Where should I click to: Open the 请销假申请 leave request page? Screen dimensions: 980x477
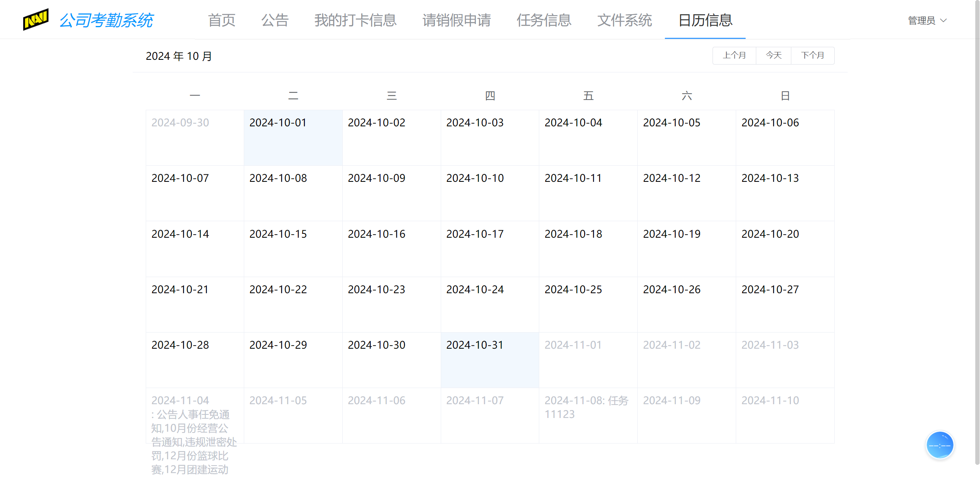(457, 20)
